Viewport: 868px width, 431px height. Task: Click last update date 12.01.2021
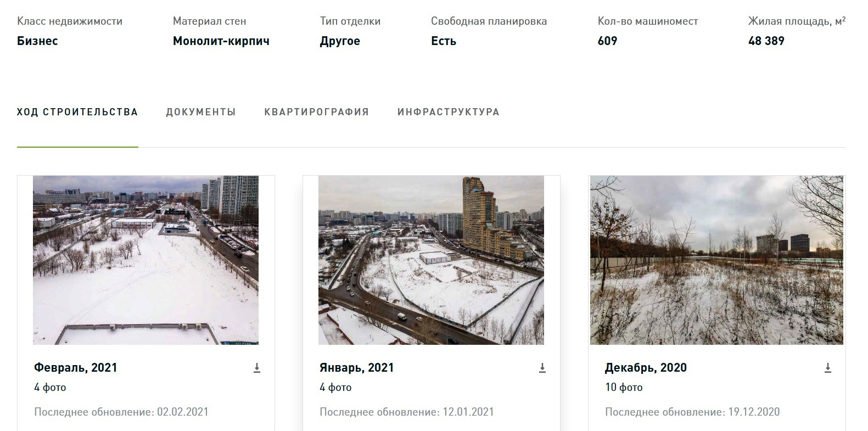click(468, 412)
